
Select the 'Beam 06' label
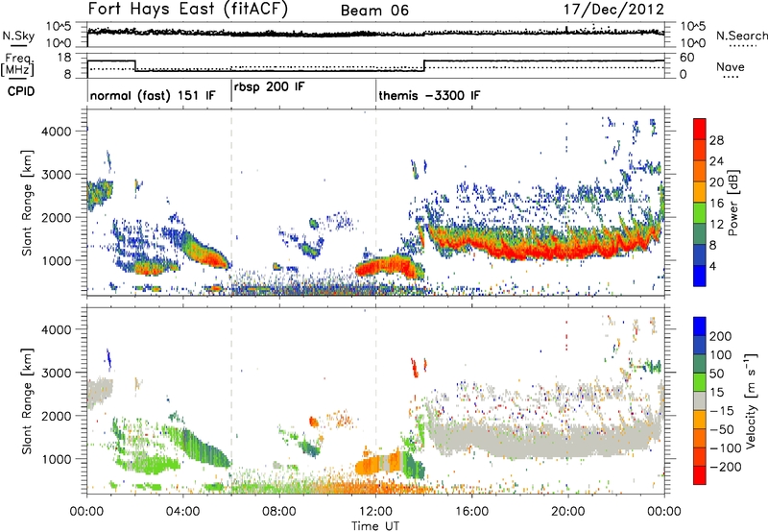tap(374, 11)
